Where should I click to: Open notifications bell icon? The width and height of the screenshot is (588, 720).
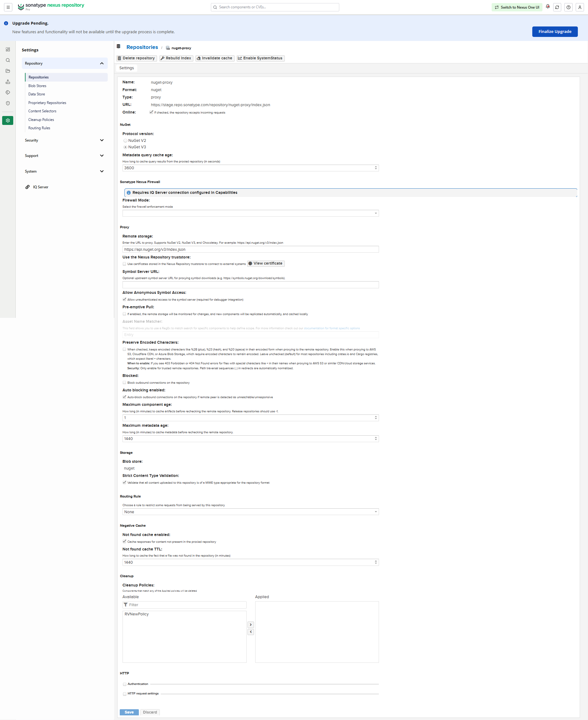pos(548,6)
